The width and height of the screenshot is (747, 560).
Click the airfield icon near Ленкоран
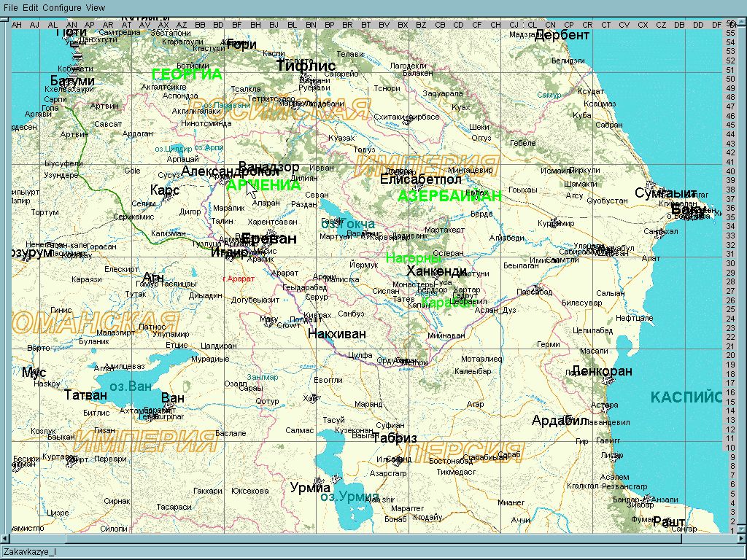click(x=608, y=381)
